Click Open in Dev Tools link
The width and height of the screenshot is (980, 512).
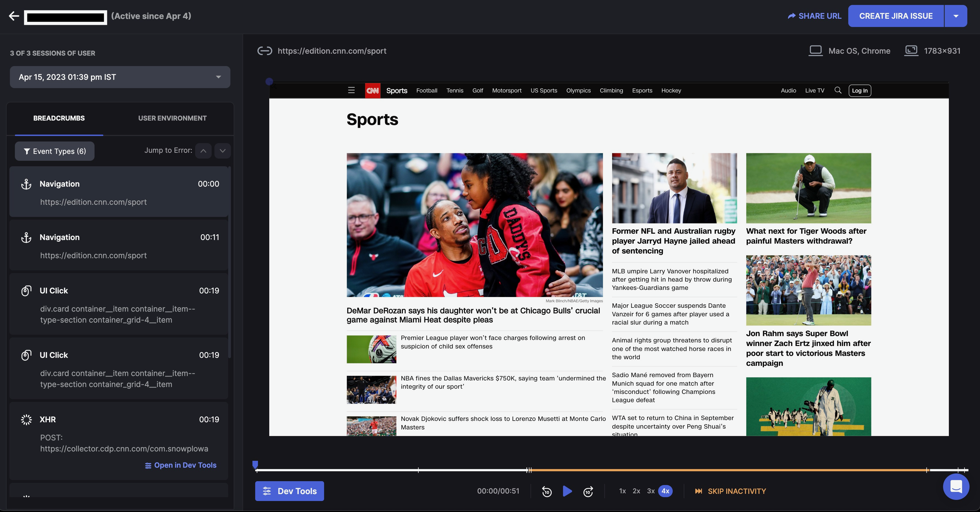click(x=181, y=465)
